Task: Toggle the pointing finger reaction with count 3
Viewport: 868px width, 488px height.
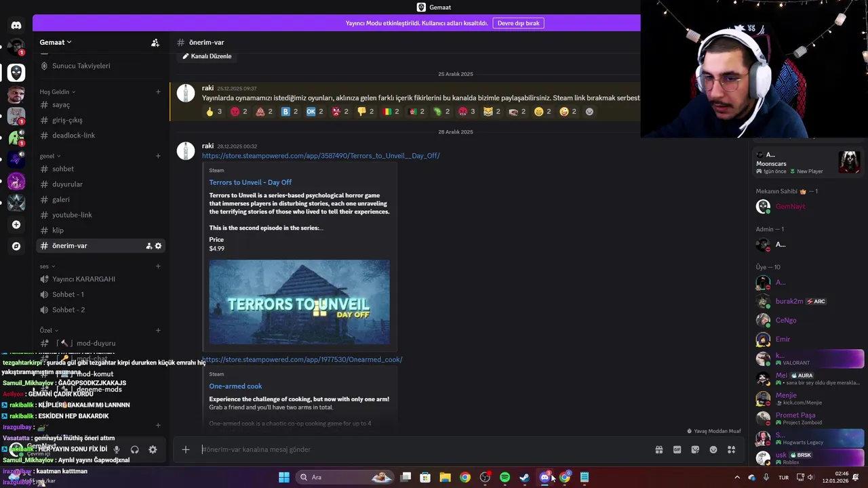Action: [x=214, y=112]
